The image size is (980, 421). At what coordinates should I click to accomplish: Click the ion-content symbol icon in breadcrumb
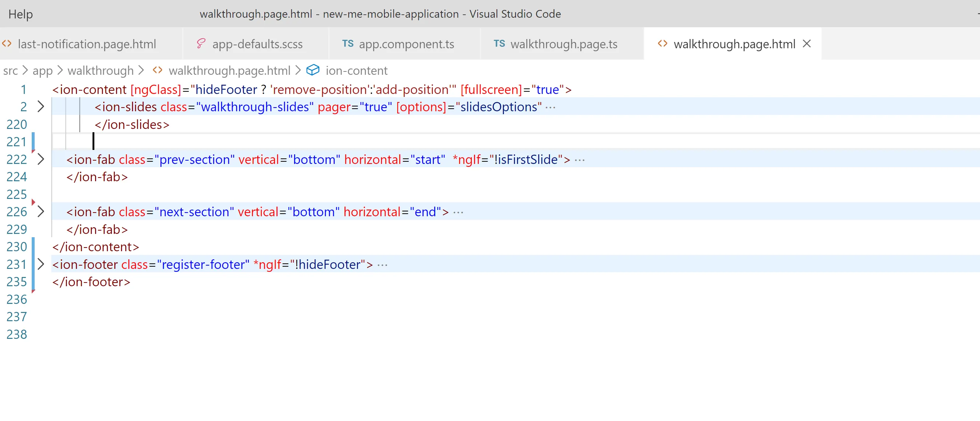click(x=313, y=70)
